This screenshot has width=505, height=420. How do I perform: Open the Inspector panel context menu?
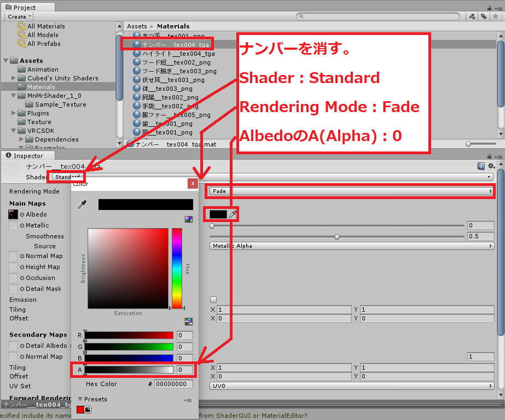pos(499,157)
